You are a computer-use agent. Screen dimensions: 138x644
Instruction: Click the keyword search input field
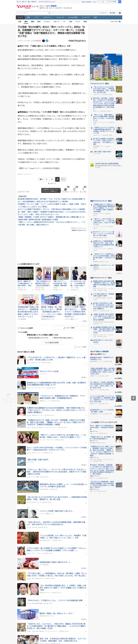click(32, 13)
